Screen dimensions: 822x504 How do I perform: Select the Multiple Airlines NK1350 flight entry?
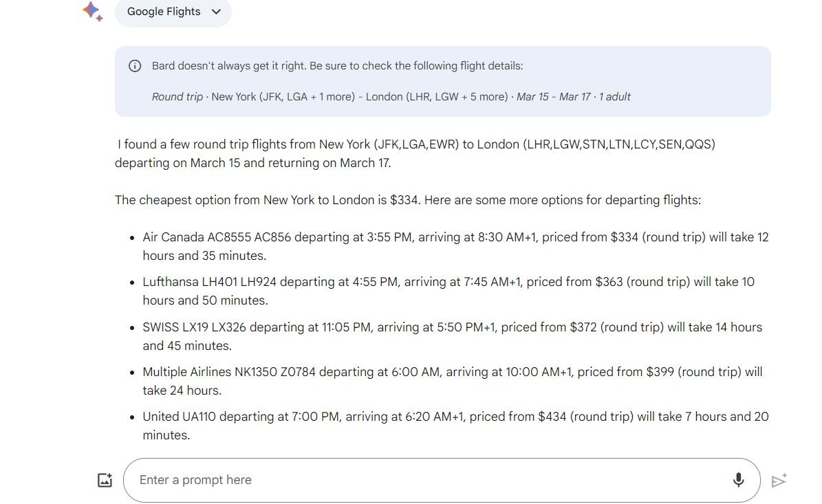(452, 381)
